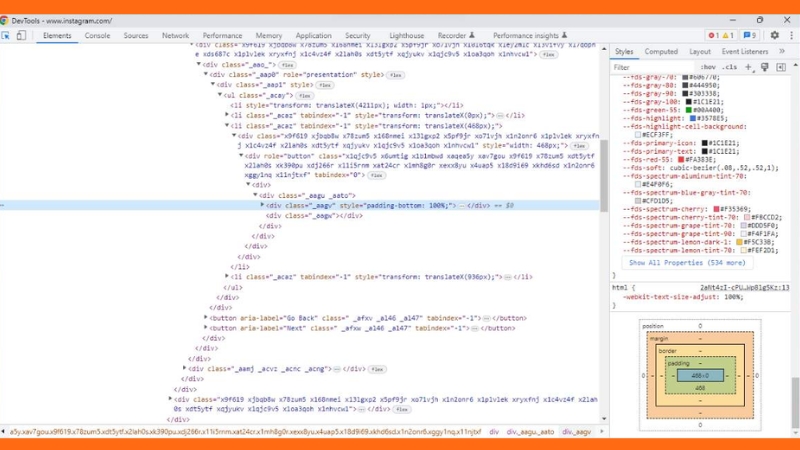Click the new style rule plus icon
The width and height of the screenshot is (800, 450).
(x=748, y=67)
